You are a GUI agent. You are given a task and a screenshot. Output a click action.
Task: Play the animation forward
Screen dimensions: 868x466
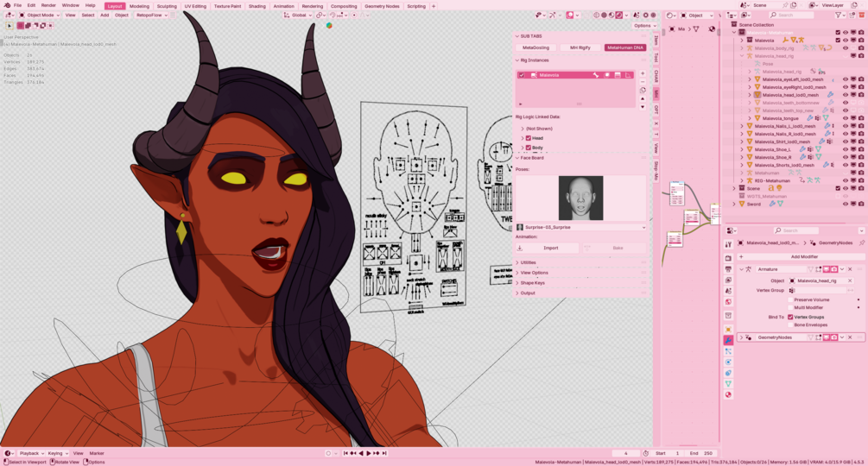(x=369, y=453)
